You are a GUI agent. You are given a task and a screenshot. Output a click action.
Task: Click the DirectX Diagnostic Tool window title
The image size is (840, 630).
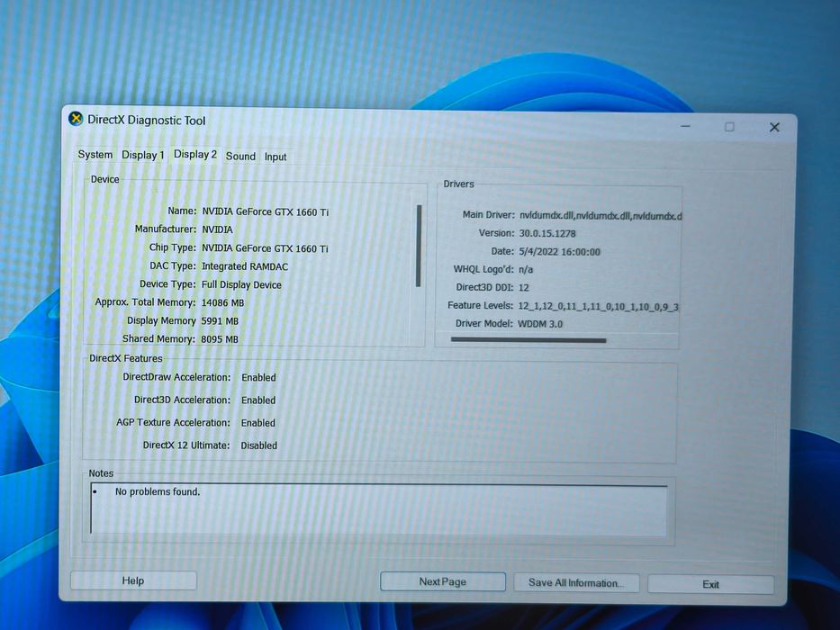pyautogui.click(x=146, y=121)
